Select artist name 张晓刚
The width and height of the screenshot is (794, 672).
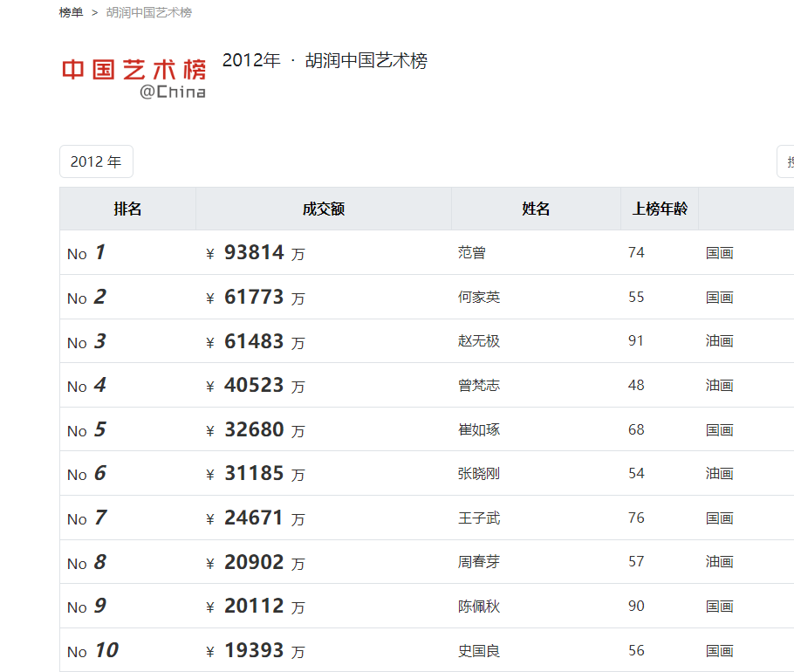pos(479,474)
